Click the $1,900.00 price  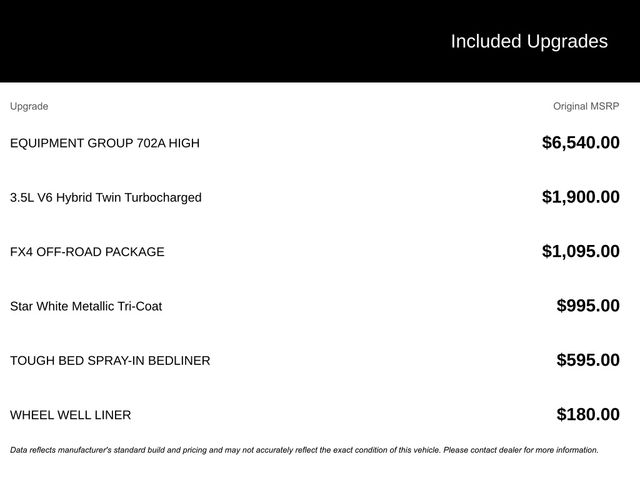pos(580,197)
